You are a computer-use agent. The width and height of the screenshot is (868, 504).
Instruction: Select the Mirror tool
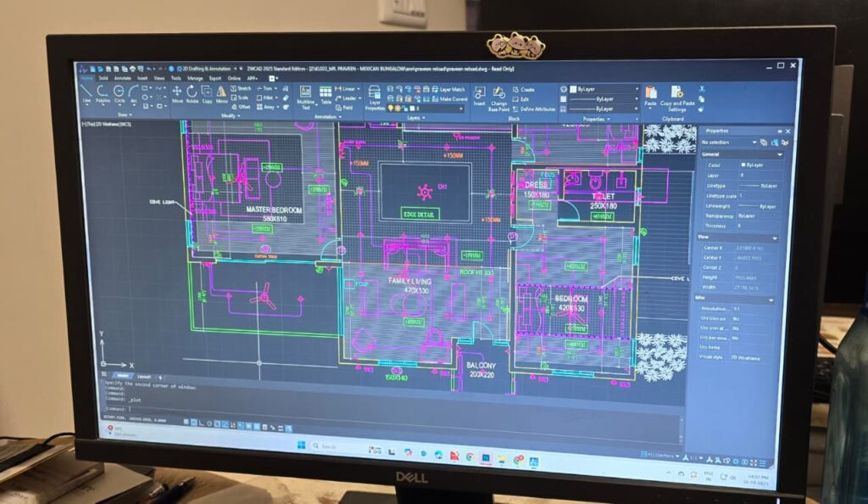click(x=221, y=93)
